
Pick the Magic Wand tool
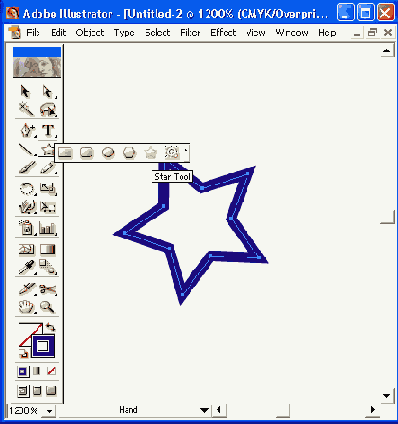coord(26,109)
